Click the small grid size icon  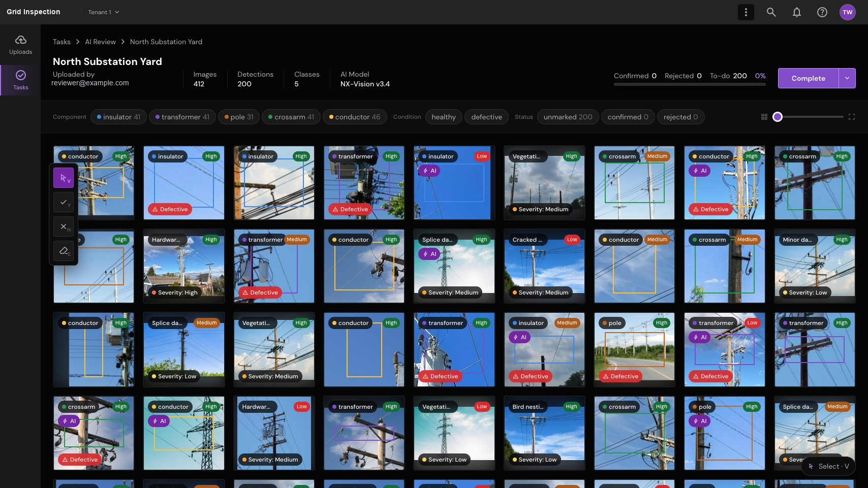click(x=764, y=117)
